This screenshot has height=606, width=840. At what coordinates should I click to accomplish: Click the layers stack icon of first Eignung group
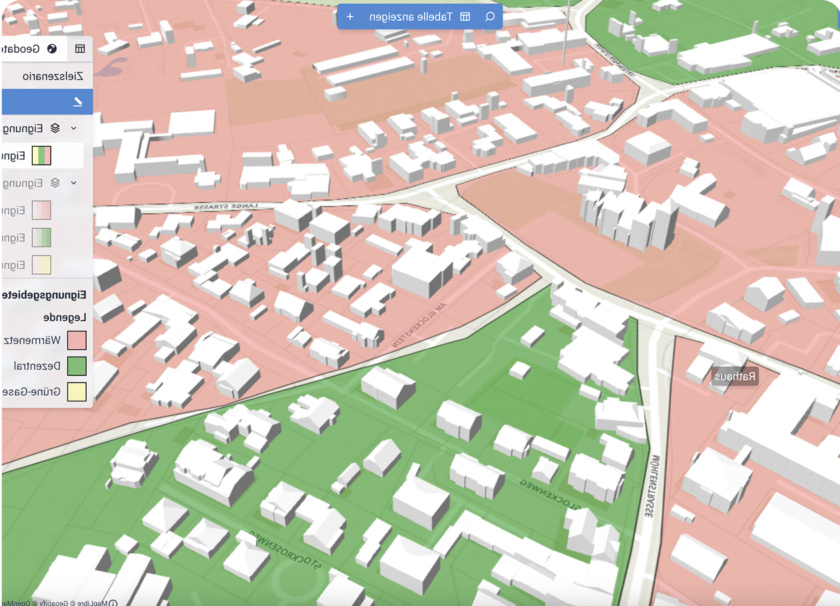tap(55, 128)
